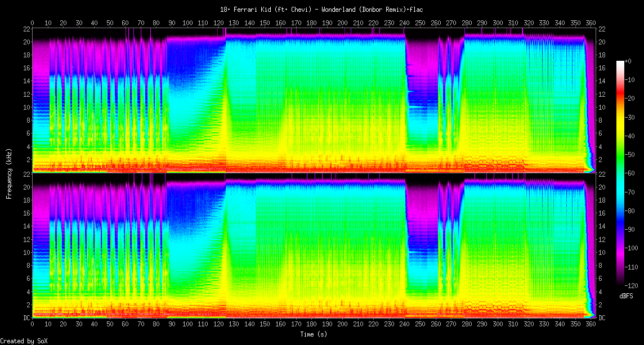Click the 20 kHz label left of the lower channel
This screenshot has width=644, height=345.
(25, 187)
